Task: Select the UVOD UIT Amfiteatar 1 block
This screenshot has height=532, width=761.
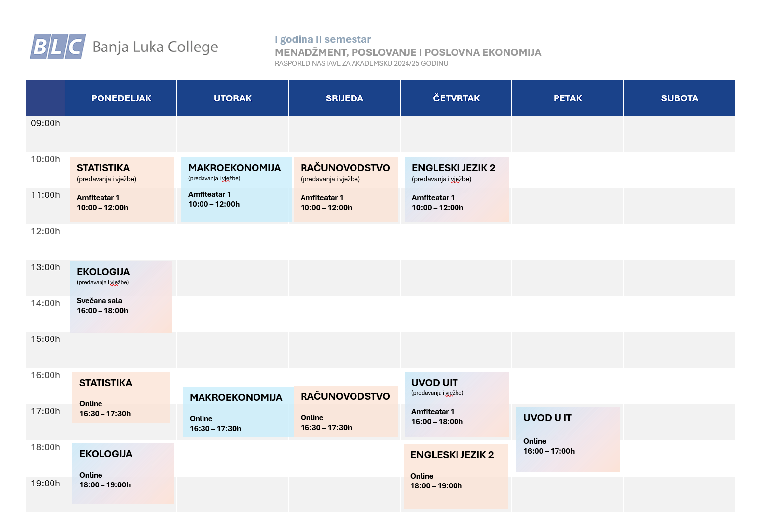Action: [457, 404]
